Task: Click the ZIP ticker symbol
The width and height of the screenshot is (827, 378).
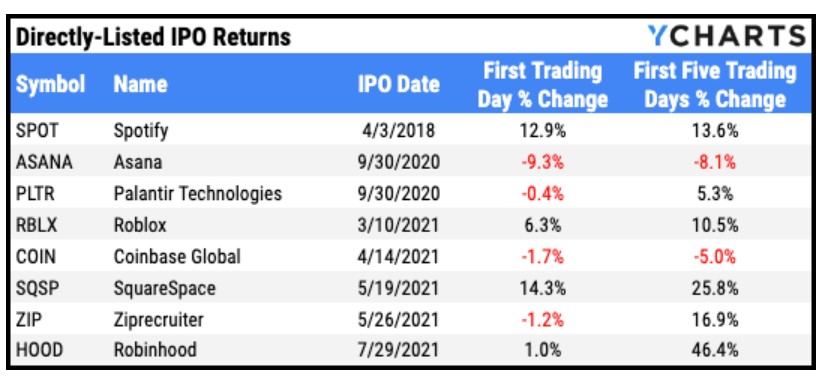Action: tap(27, 319)
